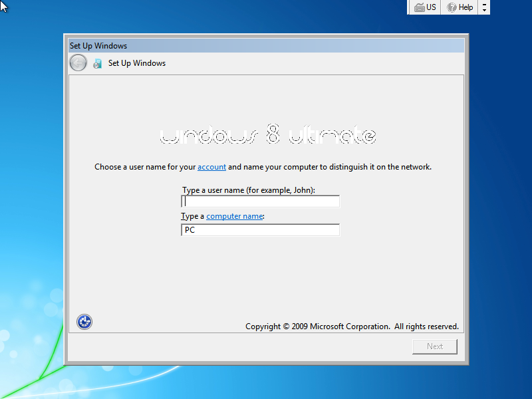
Task: Click the Microsoft copyright 2009 notice text
Action: coord(352,327)
